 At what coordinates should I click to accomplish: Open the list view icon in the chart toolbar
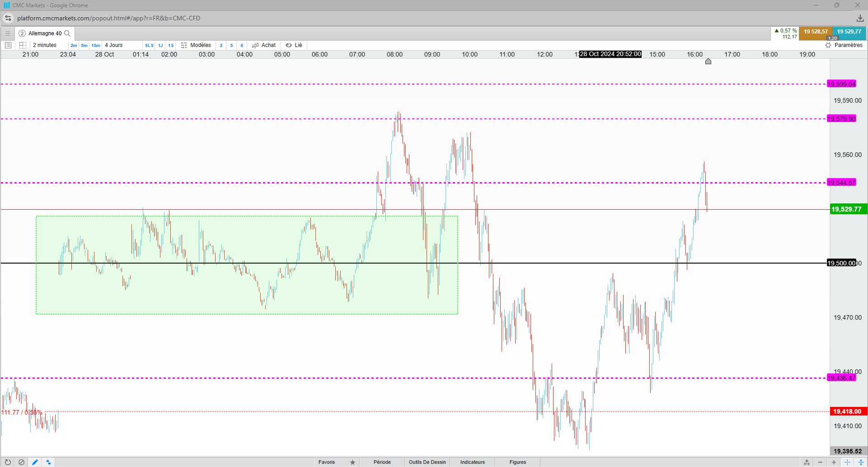[8, 45]
